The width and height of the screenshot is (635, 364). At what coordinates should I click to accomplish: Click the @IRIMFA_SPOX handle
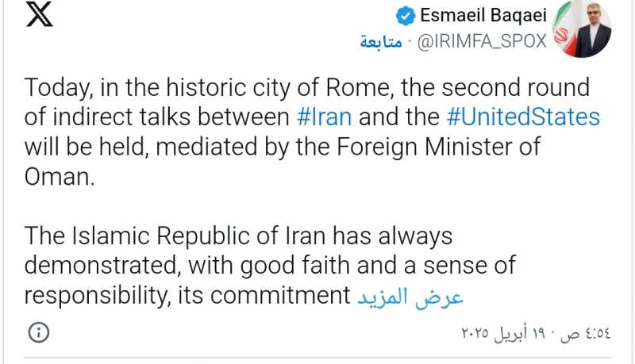483,42
